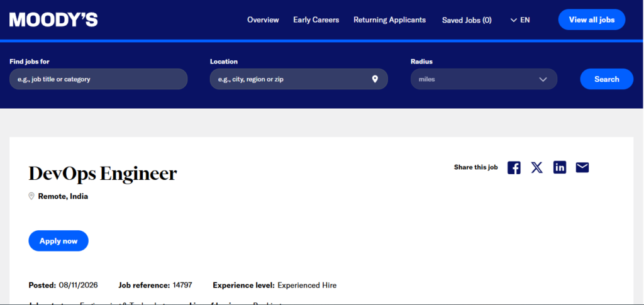Click the location pin icon in Location field
644x305 pixels.
[375, 79]
